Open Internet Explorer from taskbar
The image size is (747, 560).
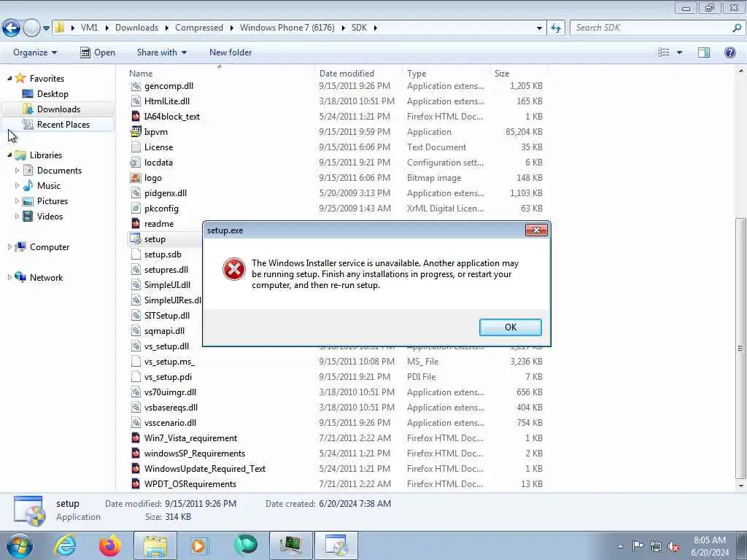pyautogui.click(x=65, y=545)
